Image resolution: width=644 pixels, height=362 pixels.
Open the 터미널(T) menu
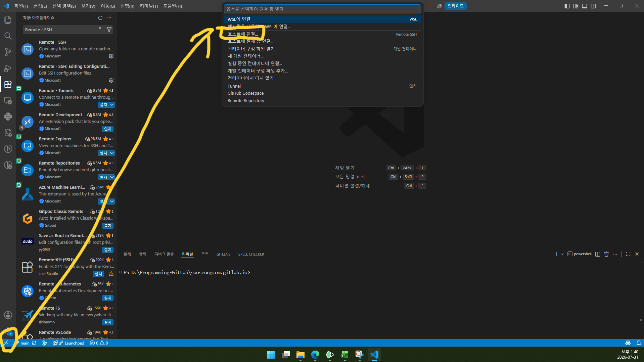[x=149, y=6]
